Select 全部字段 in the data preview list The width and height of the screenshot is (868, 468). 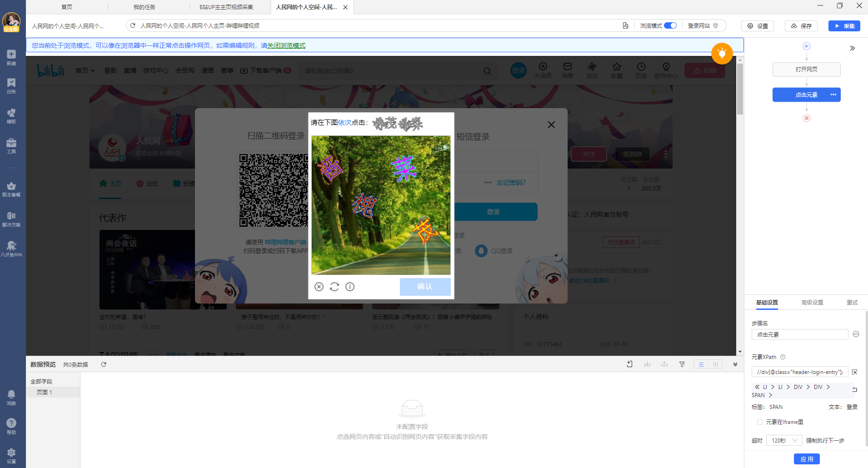point(41,381)
